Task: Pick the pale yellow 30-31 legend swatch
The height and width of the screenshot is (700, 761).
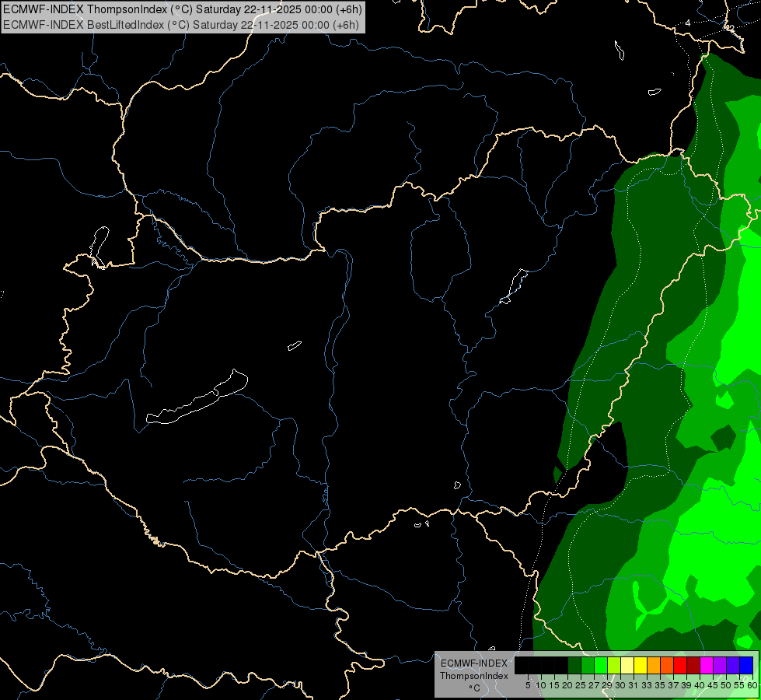Action: [627, 665]
